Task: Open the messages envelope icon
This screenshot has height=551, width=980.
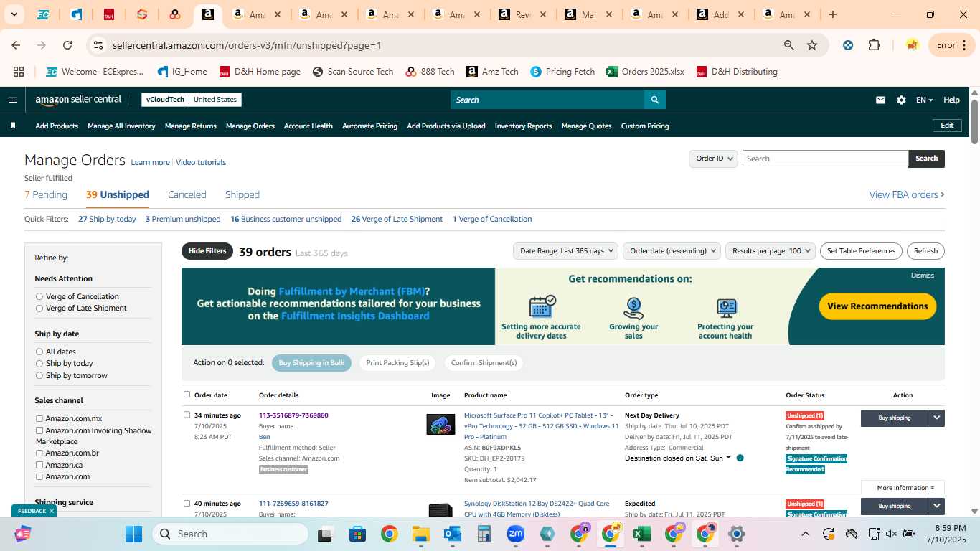Action: point(880,100)
